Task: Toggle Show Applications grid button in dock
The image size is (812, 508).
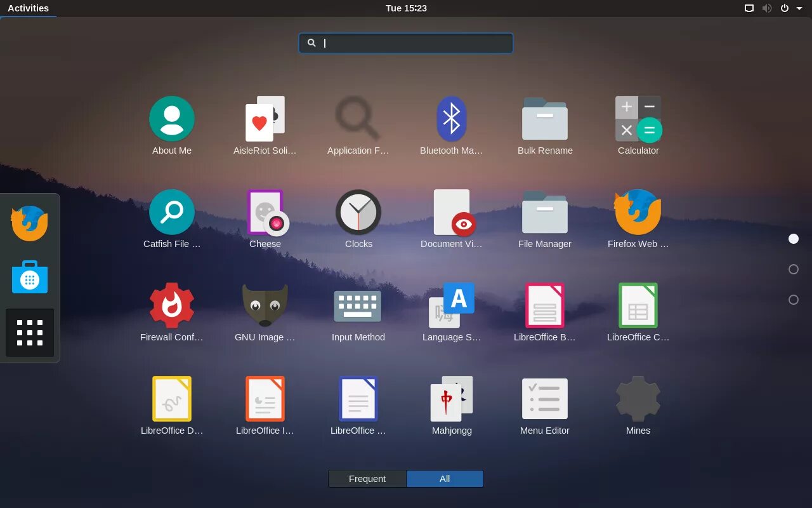Action: 30,333
